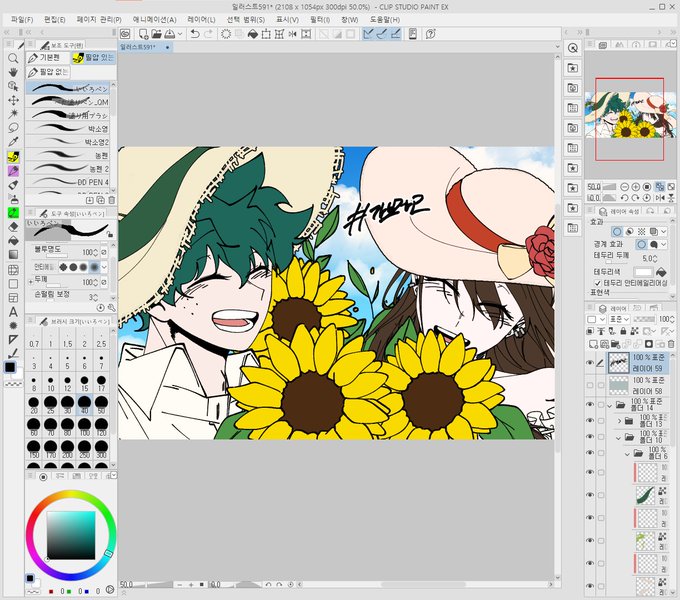This screenshot has height=600, width=680.
Task: Click the 불투명도 opacity slider
Action: point(56,256)
